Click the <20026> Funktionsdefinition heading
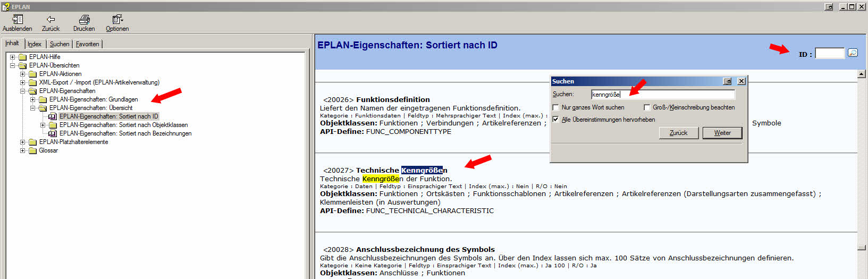This screenshot has width=868, height=279. point(376,99)
